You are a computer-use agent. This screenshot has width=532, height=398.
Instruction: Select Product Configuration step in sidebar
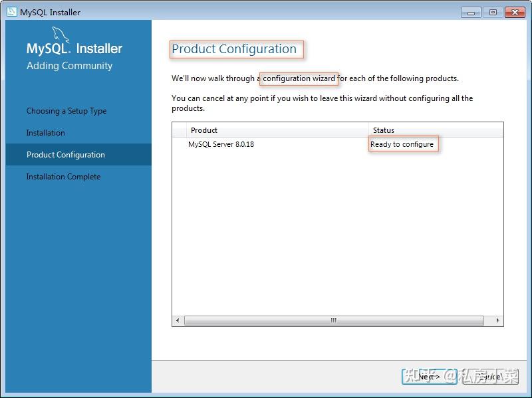click(x=78, y=155)
